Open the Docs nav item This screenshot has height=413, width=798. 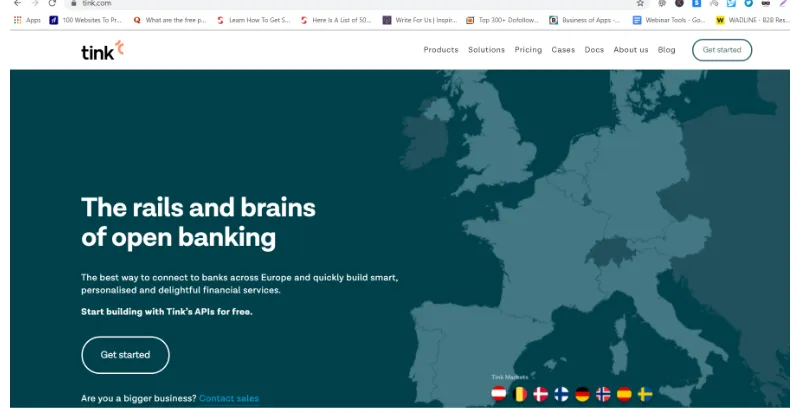(594, 50)
